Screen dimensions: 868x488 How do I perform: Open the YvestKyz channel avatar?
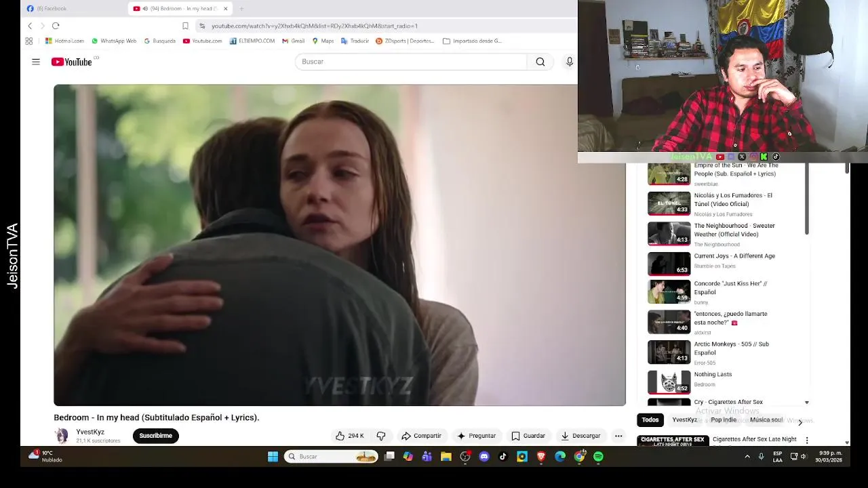(62, 436)
